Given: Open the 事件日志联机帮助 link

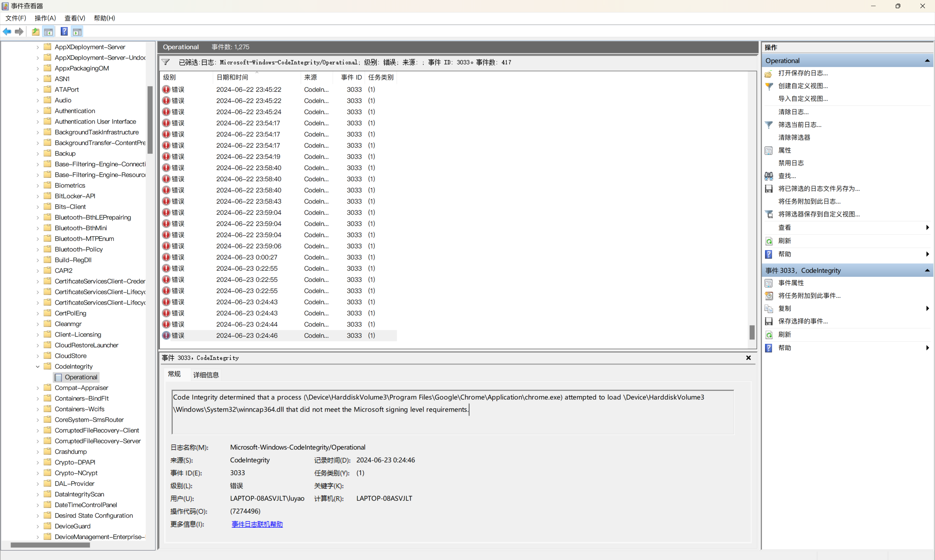Looking at the screenshot, I should pos(257,524).
